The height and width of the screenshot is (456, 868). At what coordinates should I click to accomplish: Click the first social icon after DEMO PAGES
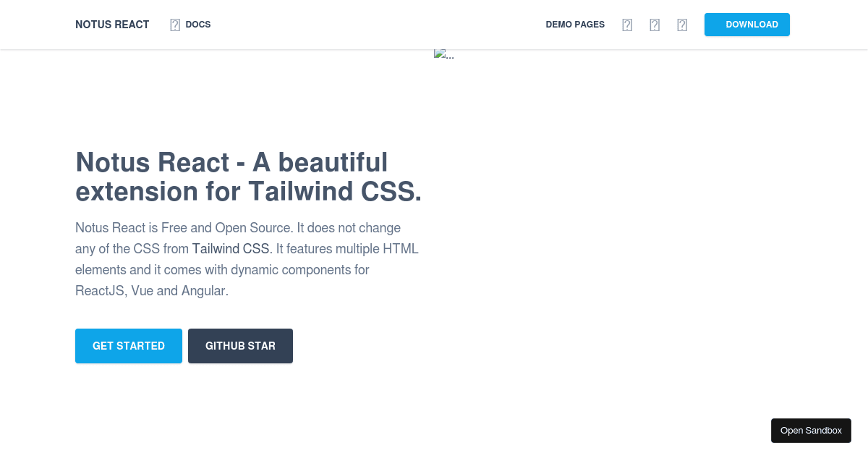627,25
